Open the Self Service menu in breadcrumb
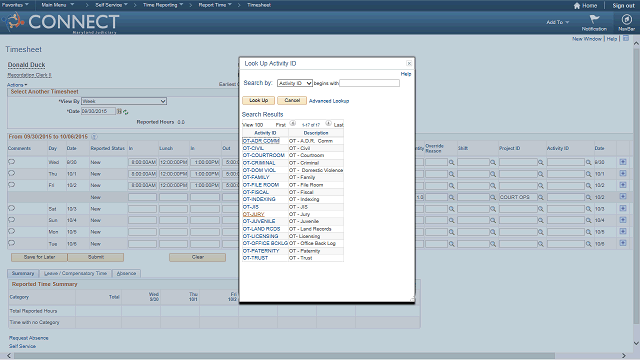 point(111,5)
